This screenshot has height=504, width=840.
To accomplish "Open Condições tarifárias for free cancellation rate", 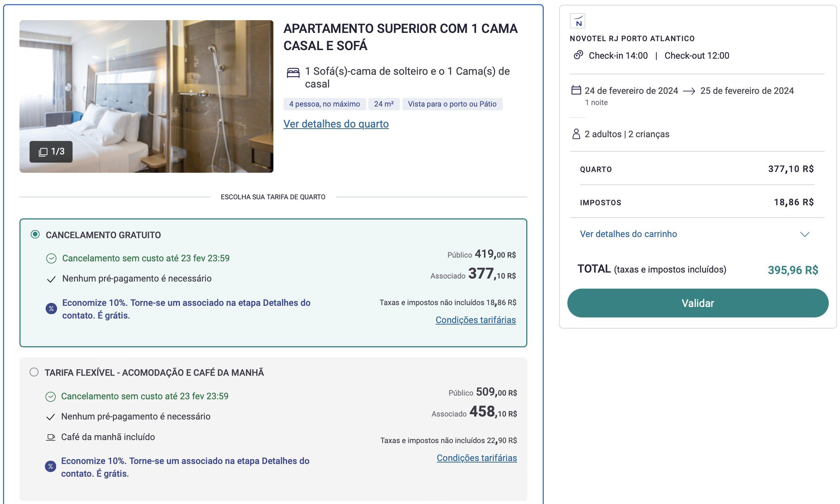I will click(475, 320).
